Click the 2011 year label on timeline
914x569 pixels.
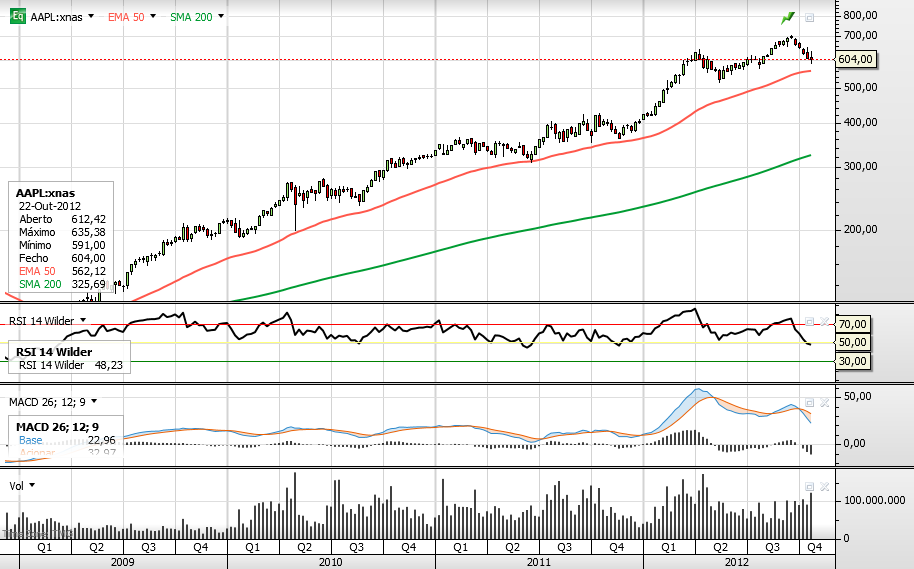(539, 562)
